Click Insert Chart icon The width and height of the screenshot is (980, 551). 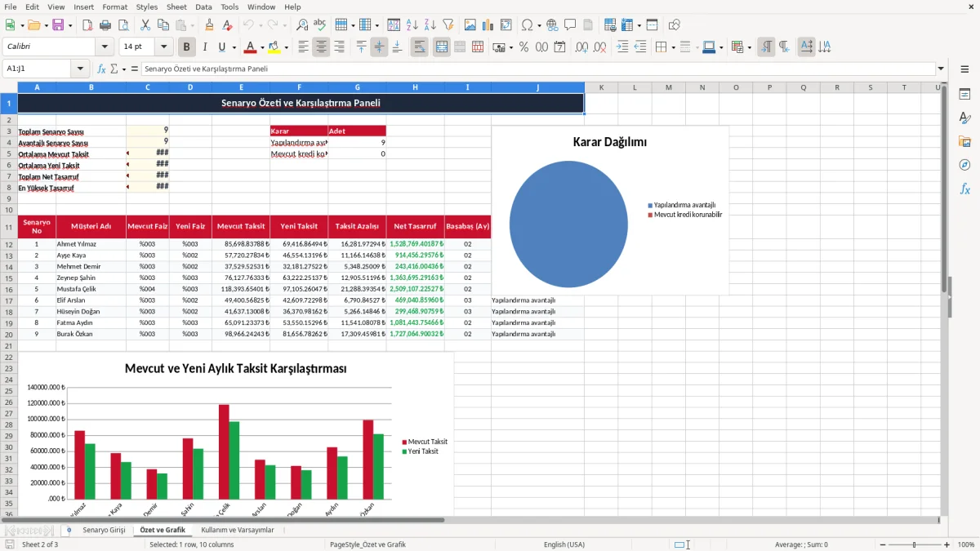click(488, 25)
